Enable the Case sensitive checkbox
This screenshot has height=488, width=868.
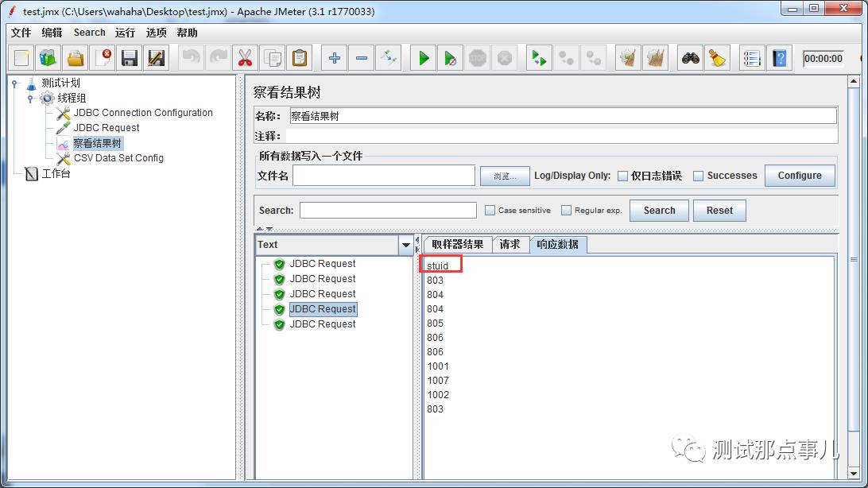point(490,211)
